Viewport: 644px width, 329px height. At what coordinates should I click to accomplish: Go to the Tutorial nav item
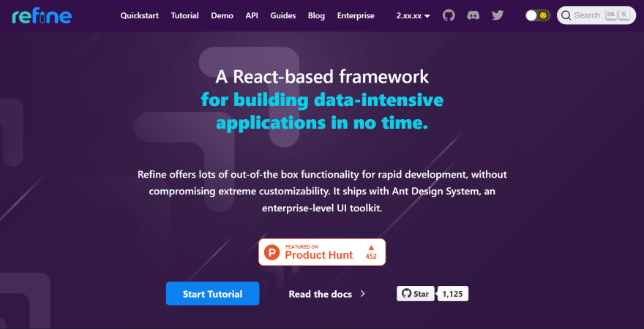(x=185, y=15)
